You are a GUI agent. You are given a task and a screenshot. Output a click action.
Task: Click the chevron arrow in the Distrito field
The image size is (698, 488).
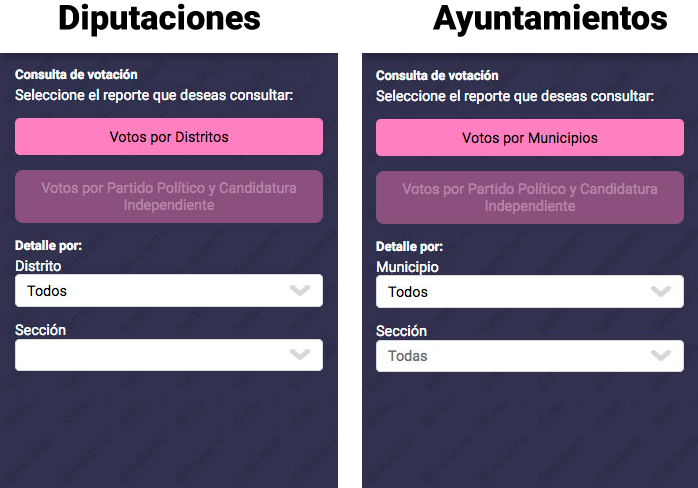click(x=300, y=291)
